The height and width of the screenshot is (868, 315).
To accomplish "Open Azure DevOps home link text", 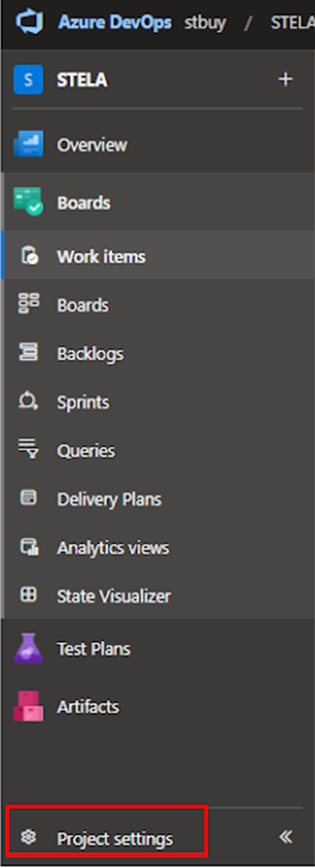I will 115,23.
